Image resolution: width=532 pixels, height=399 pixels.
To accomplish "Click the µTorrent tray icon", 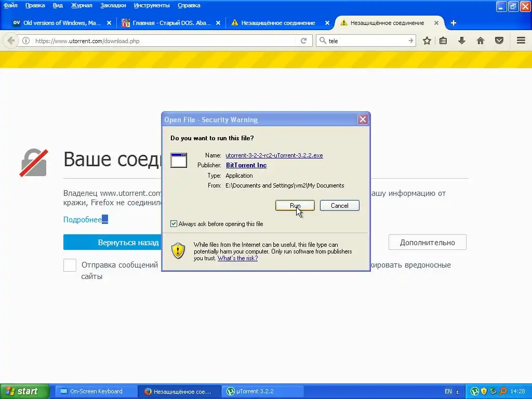I will click(x=474, y=391).
